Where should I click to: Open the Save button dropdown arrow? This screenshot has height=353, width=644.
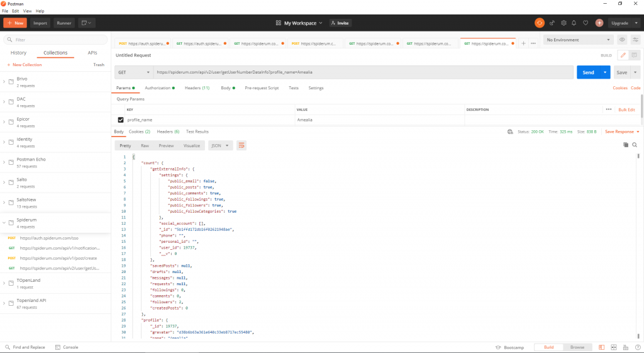(x=635, y=72)
